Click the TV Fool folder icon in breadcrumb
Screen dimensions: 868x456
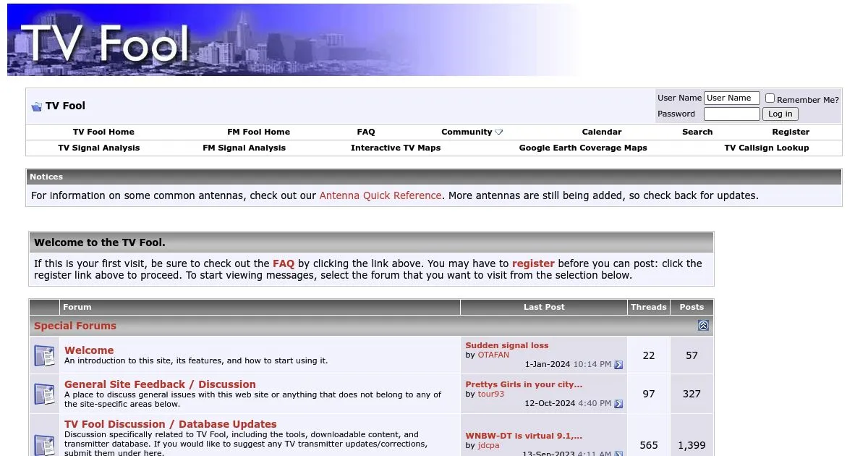[36, 106]
